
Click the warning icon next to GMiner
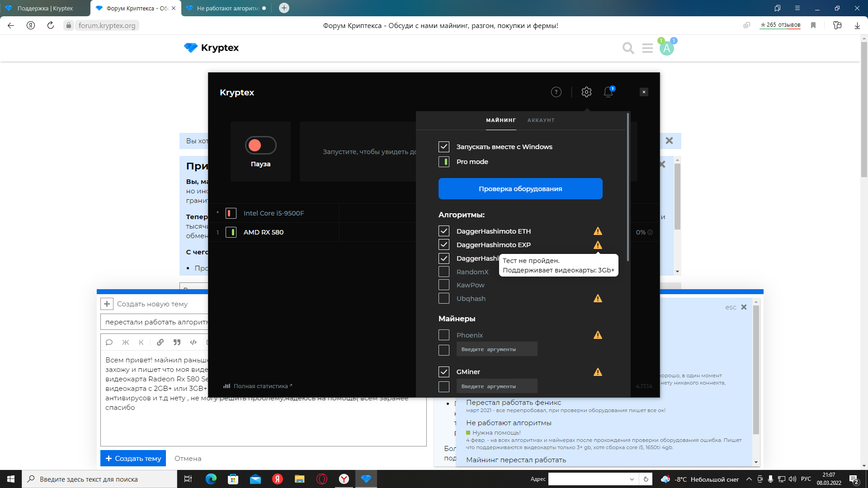[x=597, y=371]
